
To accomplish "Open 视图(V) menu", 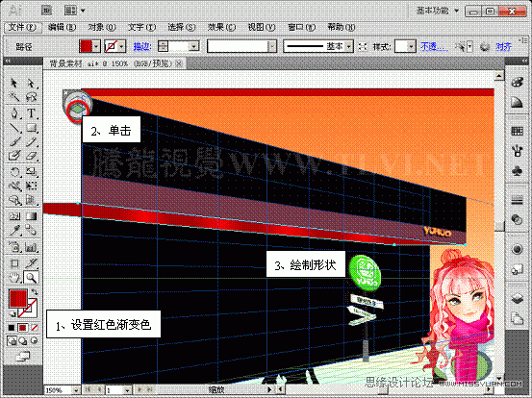I will pyautogui.click(x=262, y=27).
